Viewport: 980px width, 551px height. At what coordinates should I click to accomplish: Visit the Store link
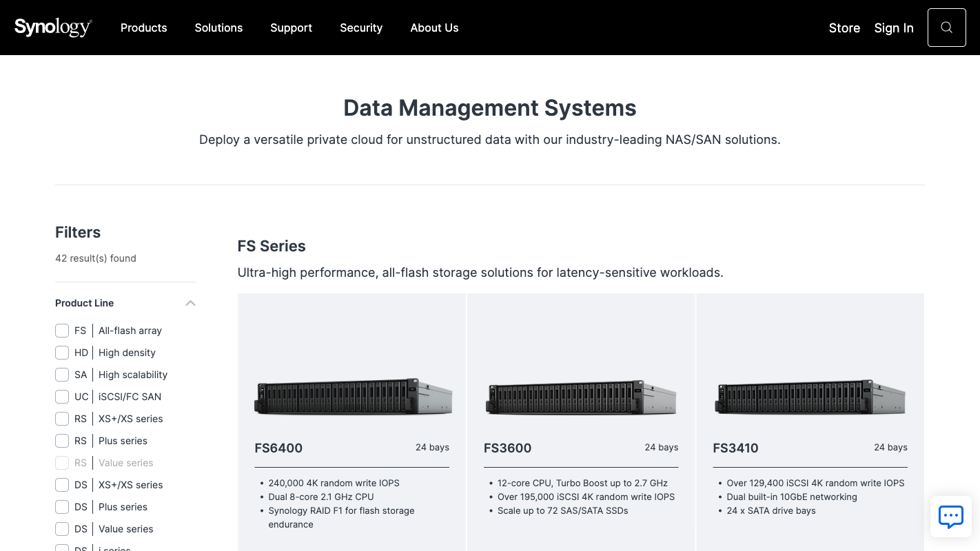(844, 28)
